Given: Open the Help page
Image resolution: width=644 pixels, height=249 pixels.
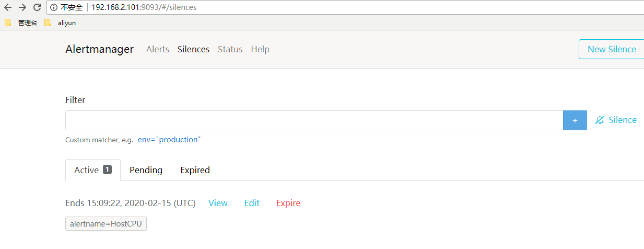Looking at the screenshot, I should pos(260,49).
